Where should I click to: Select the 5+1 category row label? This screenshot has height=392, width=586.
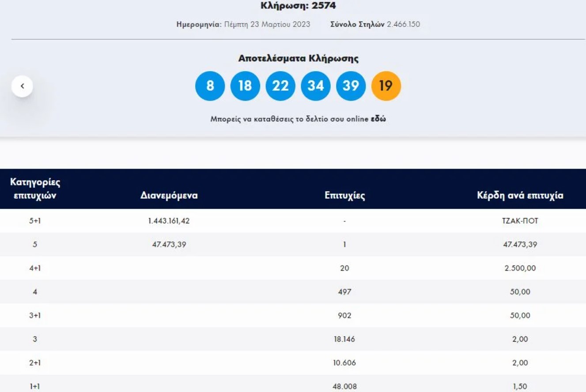(35, 221)
